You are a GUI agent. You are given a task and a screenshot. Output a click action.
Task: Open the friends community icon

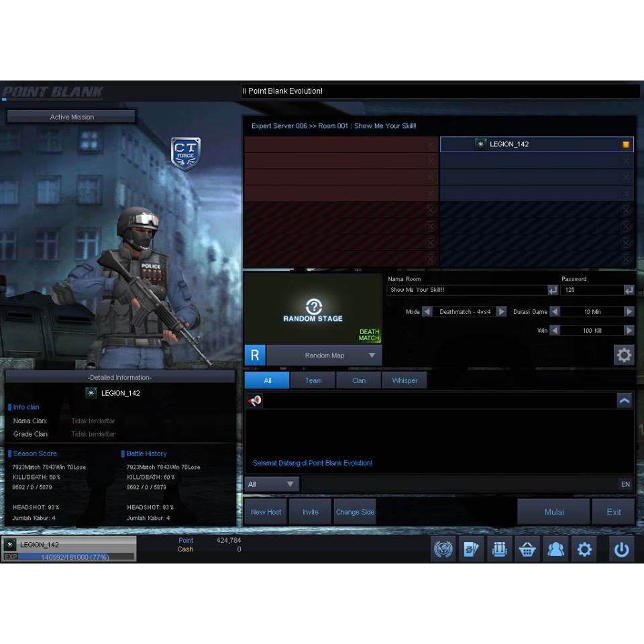[x=555, y=549]
